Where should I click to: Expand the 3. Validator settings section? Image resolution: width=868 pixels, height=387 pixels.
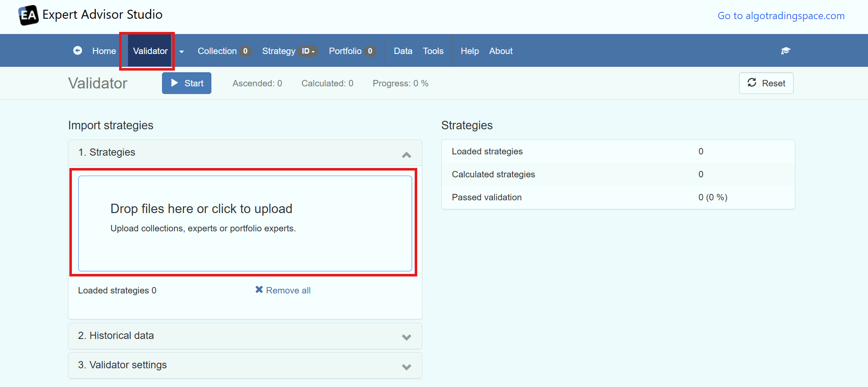click(406, 367)
